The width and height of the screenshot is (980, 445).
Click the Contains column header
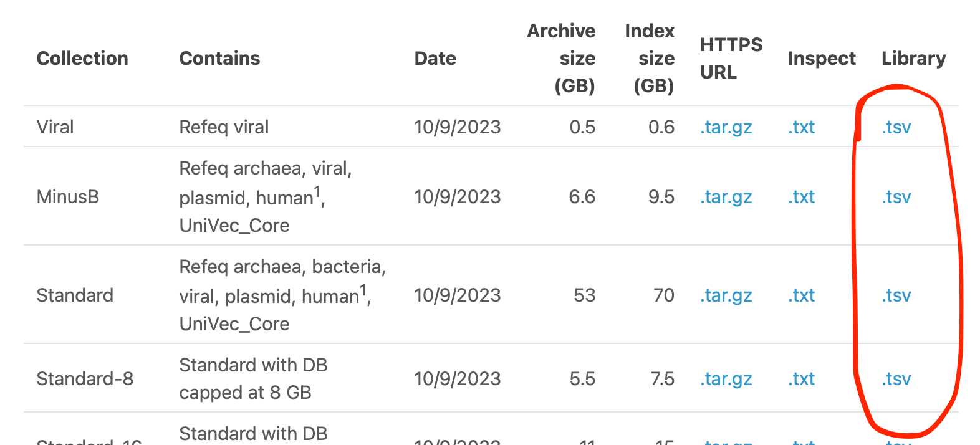[219, 59]
